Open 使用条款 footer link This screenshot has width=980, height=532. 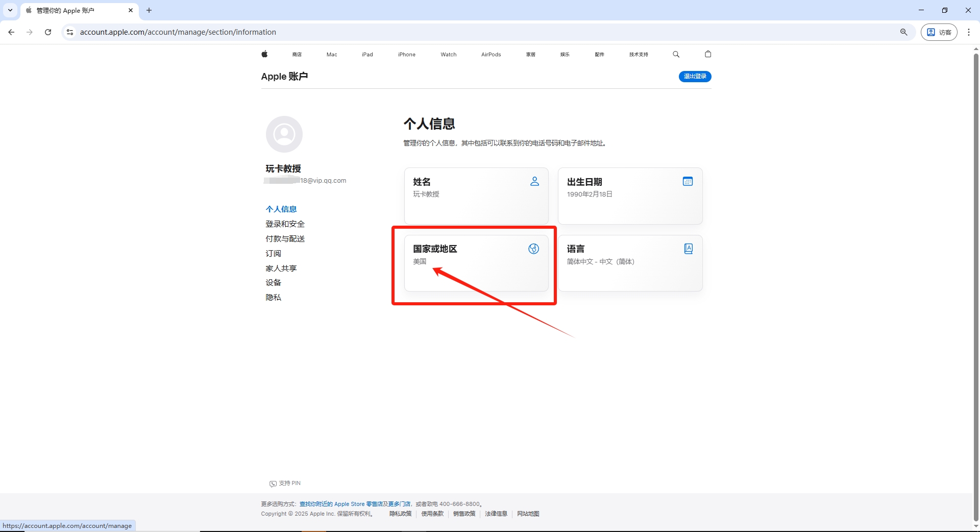coord(432,514)
